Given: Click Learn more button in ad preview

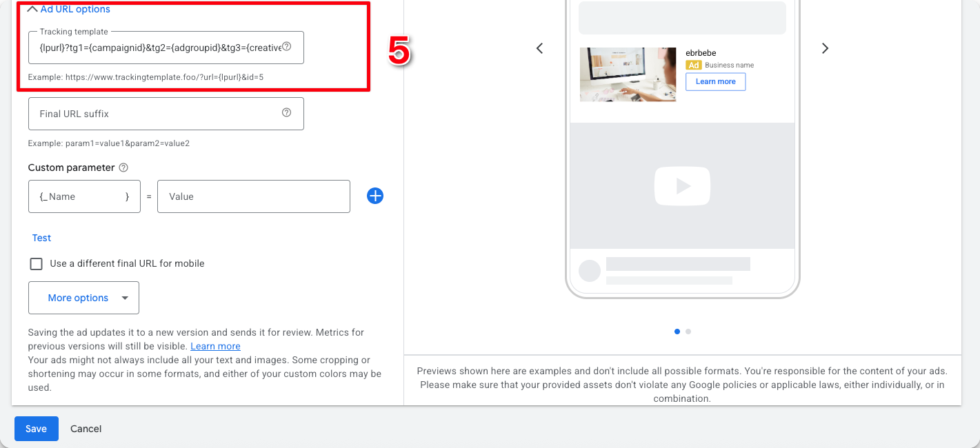Looking at the screenshot, I should pyautogui.click(x=715, y=81).
